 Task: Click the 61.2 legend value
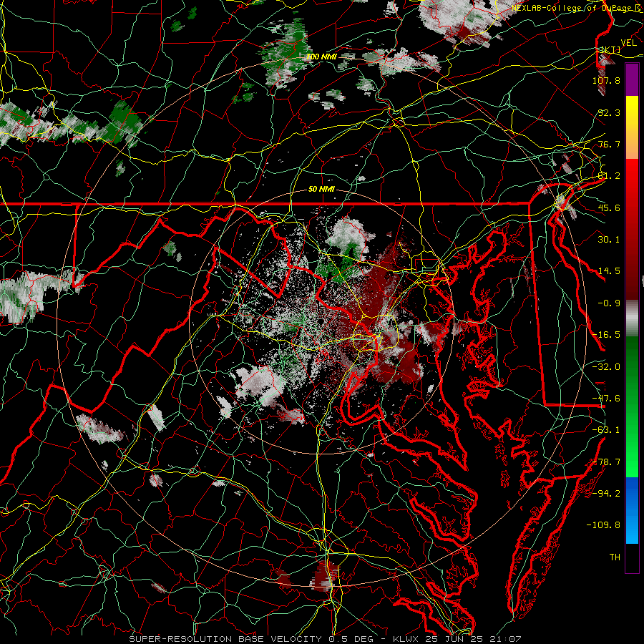coord(609,176)
